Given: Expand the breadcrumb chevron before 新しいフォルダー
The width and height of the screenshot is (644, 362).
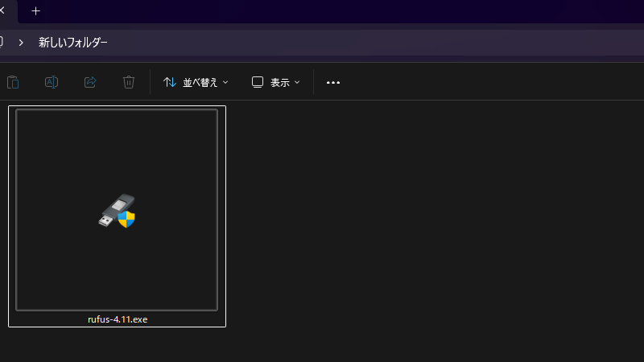Looking at the screenshot, I should coord(21,43).
